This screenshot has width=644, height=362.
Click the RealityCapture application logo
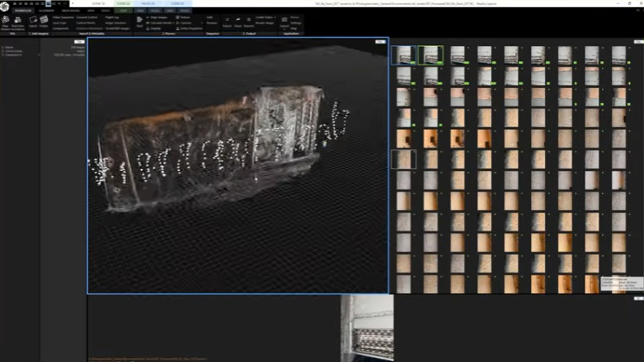coord(6,6)
